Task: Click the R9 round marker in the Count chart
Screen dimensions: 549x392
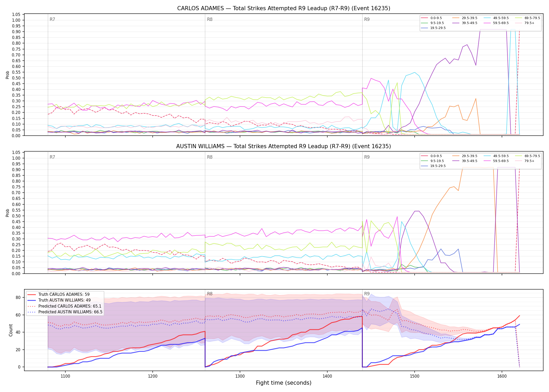Action: tap(367, 294)
